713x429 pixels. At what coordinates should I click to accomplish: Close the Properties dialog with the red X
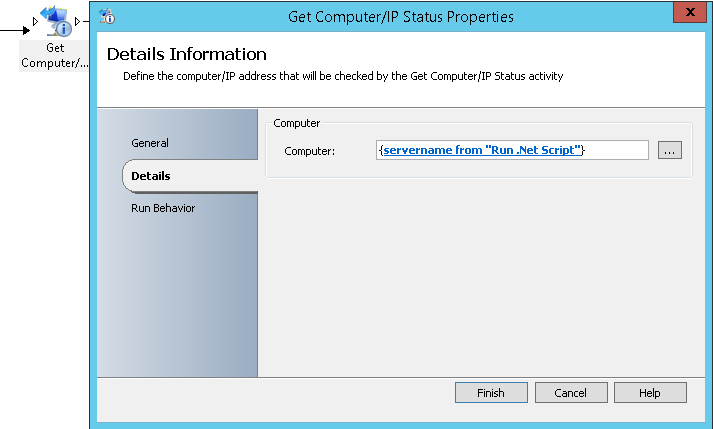point(690,12)
